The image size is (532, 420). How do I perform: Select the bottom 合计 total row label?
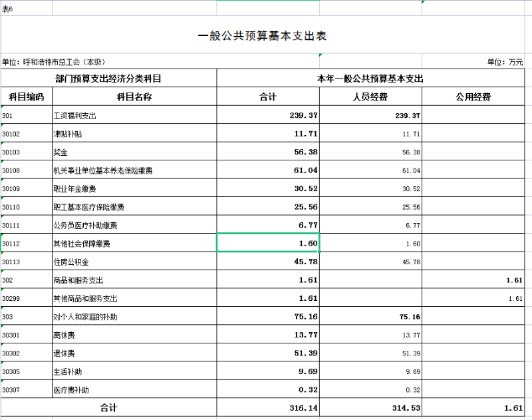pos(108,407)
